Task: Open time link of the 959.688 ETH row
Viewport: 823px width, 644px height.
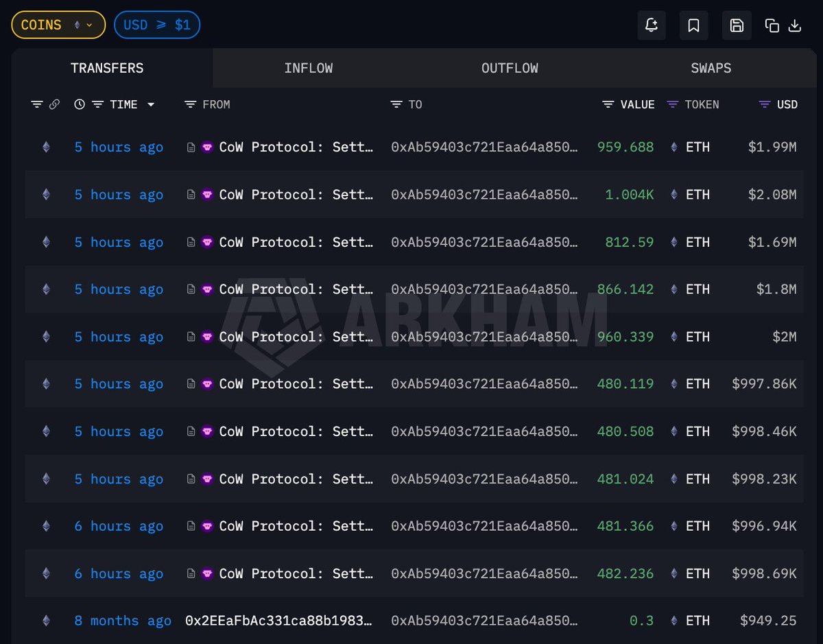Action: (119, 147)
